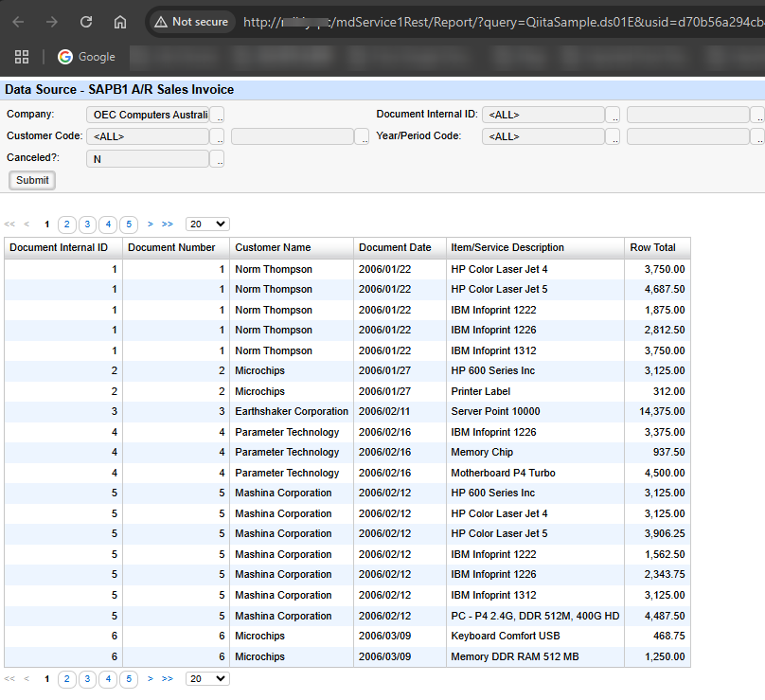This screenshot has width=765, height=700.
Task: Click first Year/Period Code field
Action: pos(543,136)
